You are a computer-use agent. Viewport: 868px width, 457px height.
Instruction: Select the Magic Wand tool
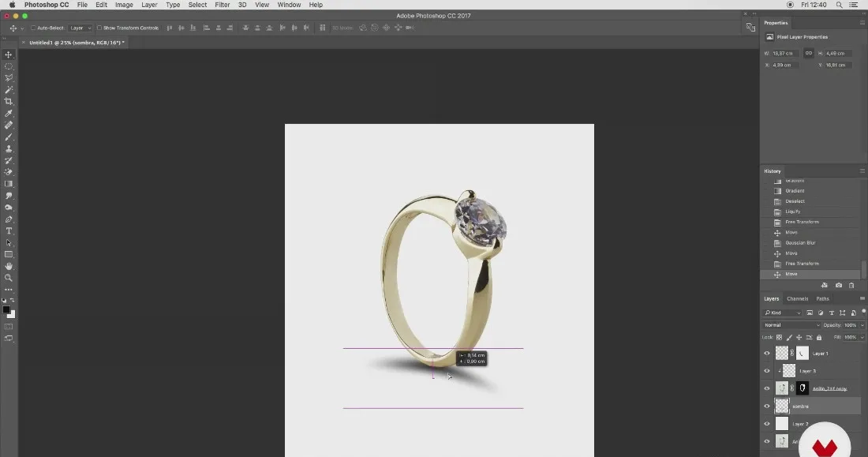pyautogui.click(x=9, y=90)
